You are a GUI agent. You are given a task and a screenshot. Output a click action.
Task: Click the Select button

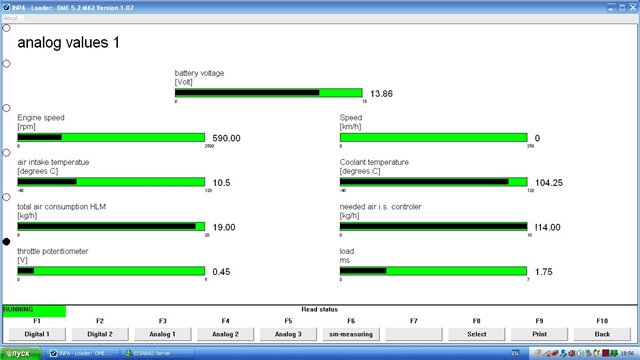click(x=477, y=334)
